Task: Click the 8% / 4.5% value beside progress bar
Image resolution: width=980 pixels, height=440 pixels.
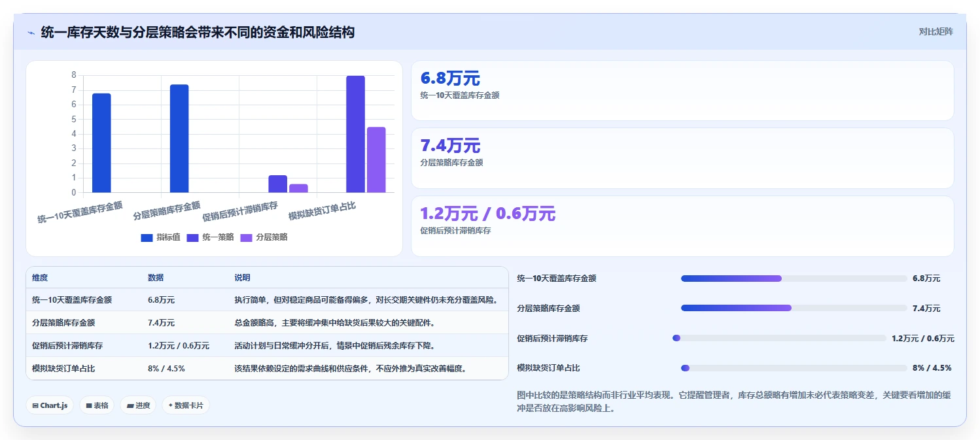Action: [x=932, y=368]
